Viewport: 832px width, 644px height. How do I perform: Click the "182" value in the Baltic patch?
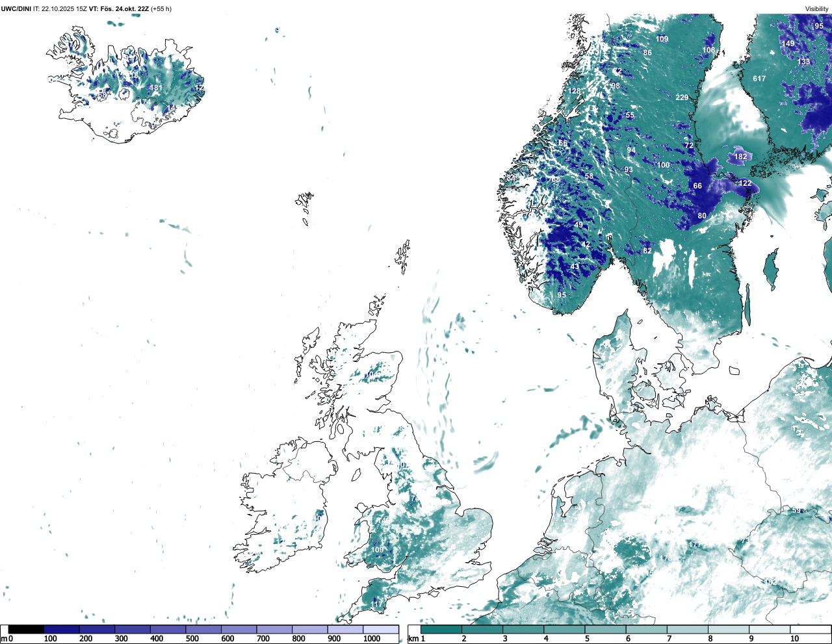tap(740, 157)
